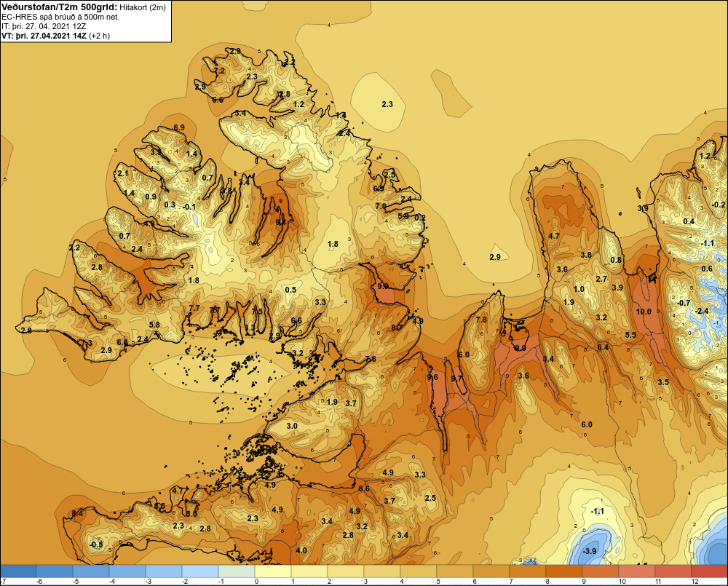Click the legend scale number -7
This screenshot has height=586, width=728.
click(x=3, y=582)
